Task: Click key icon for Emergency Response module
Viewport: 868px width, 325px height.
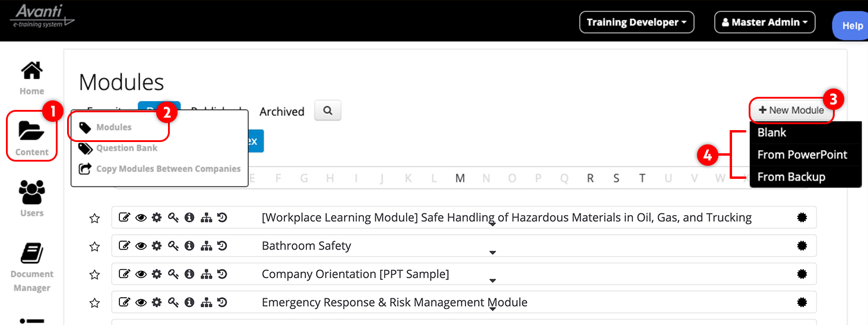Action: (x=173, y=302)
